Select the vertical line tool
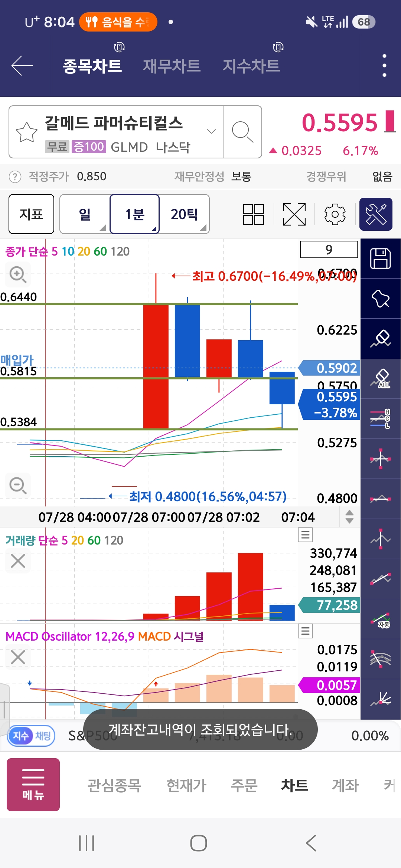This screenshot has width=401, height=868. pos(381,539)
